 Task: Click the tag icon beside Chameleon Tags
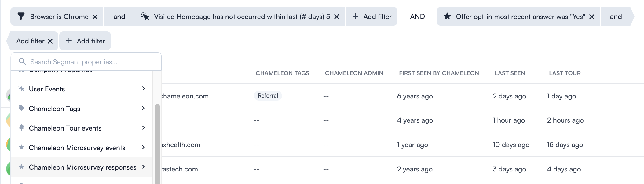pos(21,108)
